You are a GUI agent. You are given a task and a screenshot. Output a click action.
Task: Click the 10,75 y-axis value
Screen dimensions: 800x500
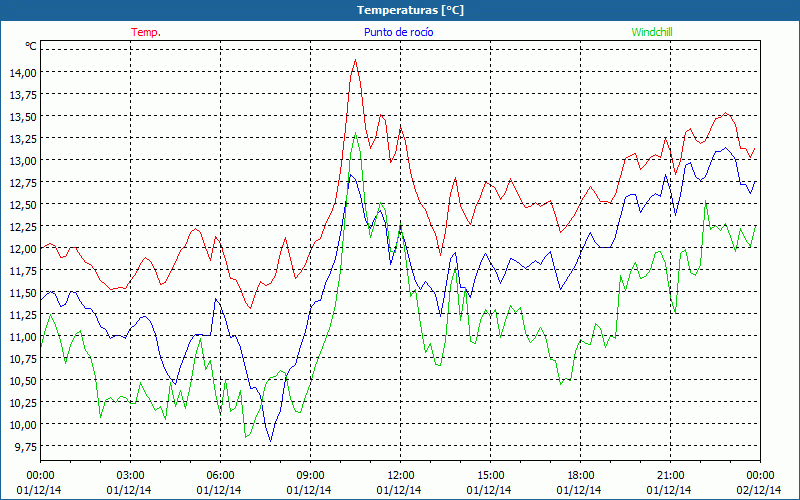[23, 358]
